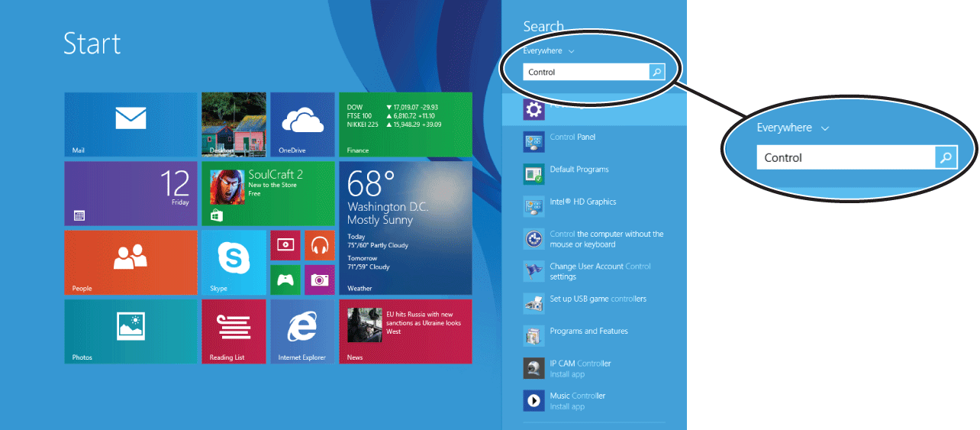The image size is (980, 430).
Task: Open the SoulCraft 2 Store tile
Action: pyautogui.click(x=268, y=193)
